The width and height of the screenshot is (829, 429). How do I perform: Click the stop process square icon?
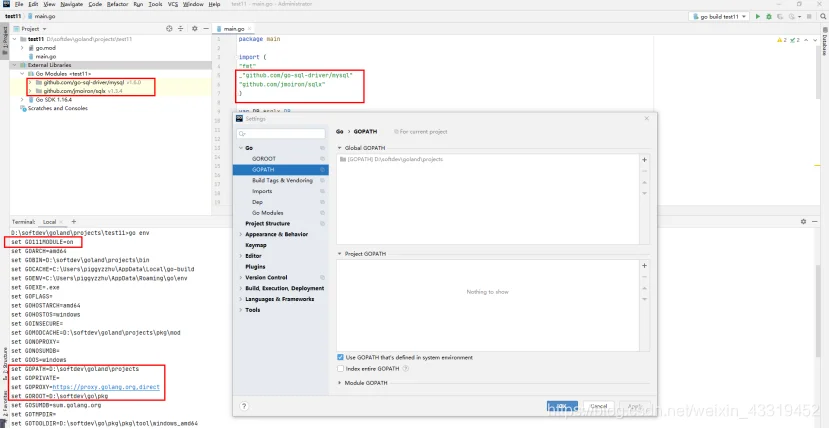point(809,16)
